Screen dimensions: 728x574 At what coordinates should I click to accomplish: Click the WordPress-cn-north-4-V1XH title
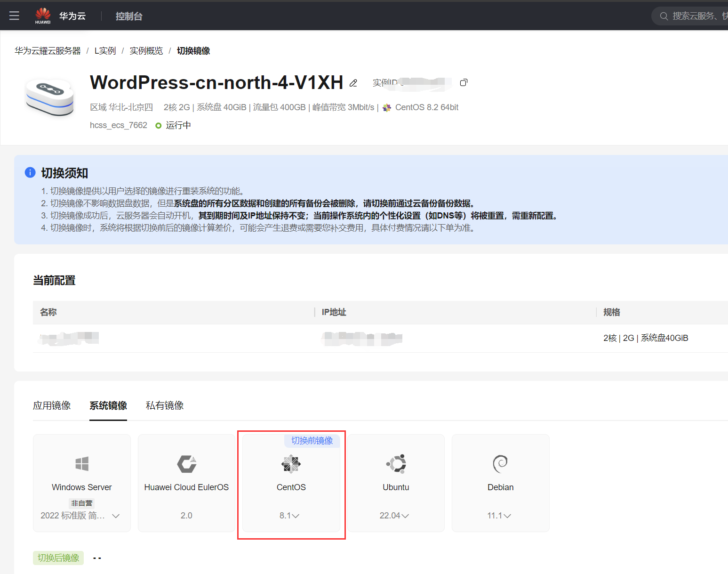(216, 82)
